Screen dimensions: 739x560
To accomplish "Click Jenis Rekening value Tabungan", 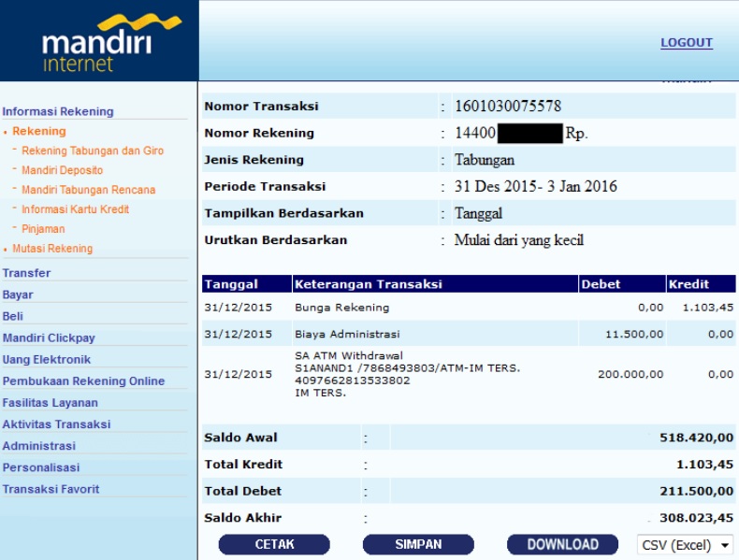I will [484, 160].
